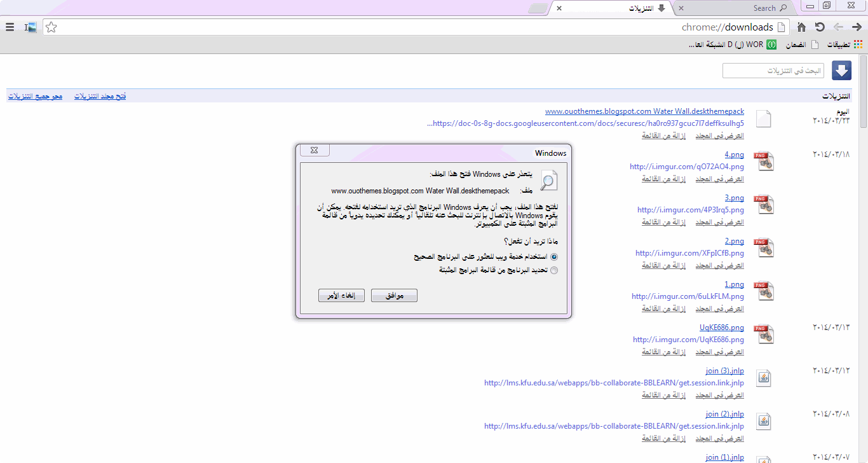Click the magnifier file icon in dialog
Image resolution: width=868 pixels, height=463 pixels.
[548, 180]
